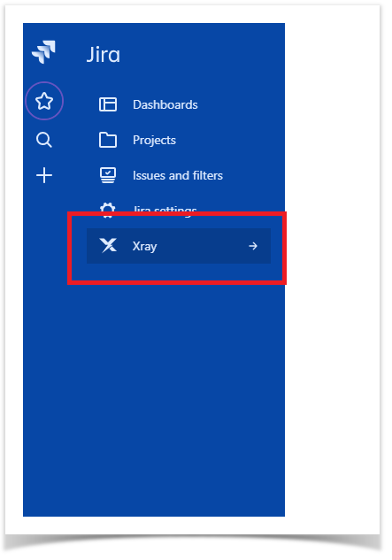Viewport: 392px width, 560px height.
Task: Create new issue with plus icon
Action: click(44, 175)
